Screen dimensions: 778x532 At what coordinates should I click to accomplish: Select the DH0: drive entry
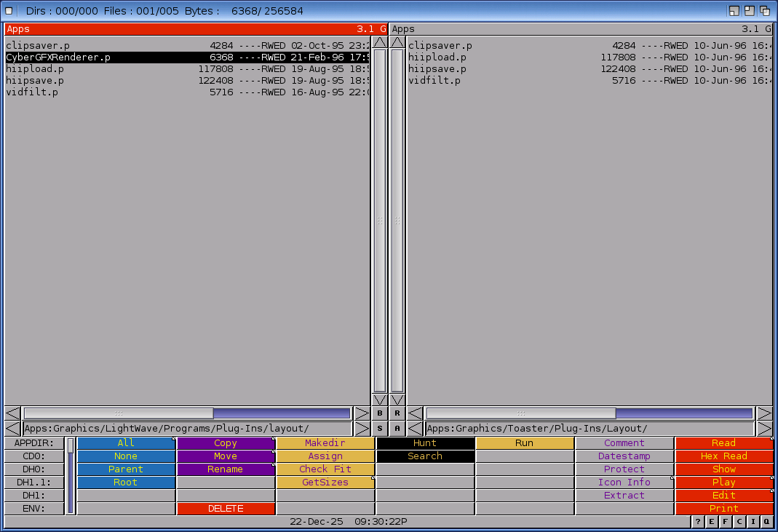click(33, 469)
